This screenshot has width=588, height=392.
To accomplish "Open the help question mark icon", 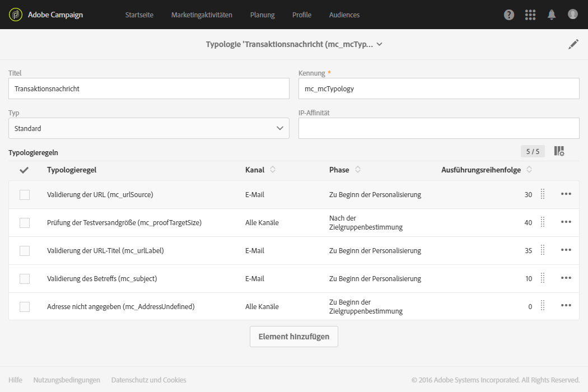I will (x=509, y=15).
